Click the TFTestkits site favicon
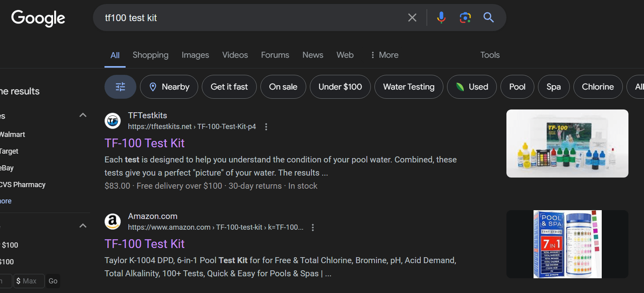 [112, 121]
